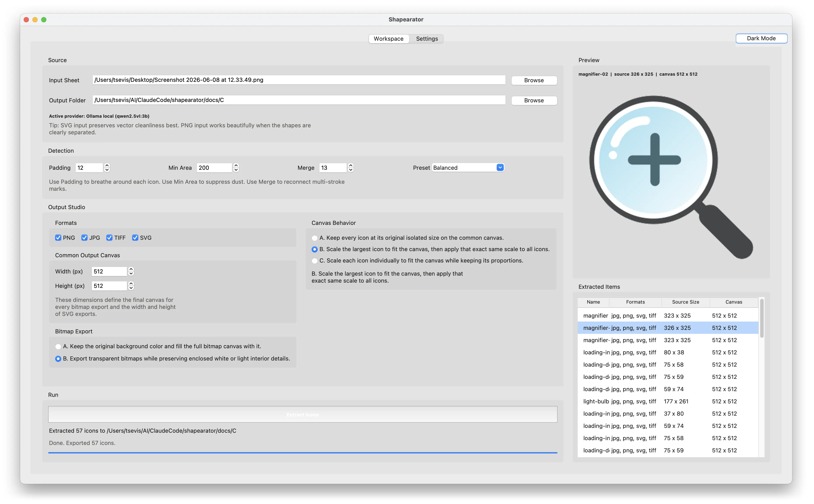Select the loading-d row sized 59 x 74
This screenshot has width=814, height=504.
[x=668, y=389]
